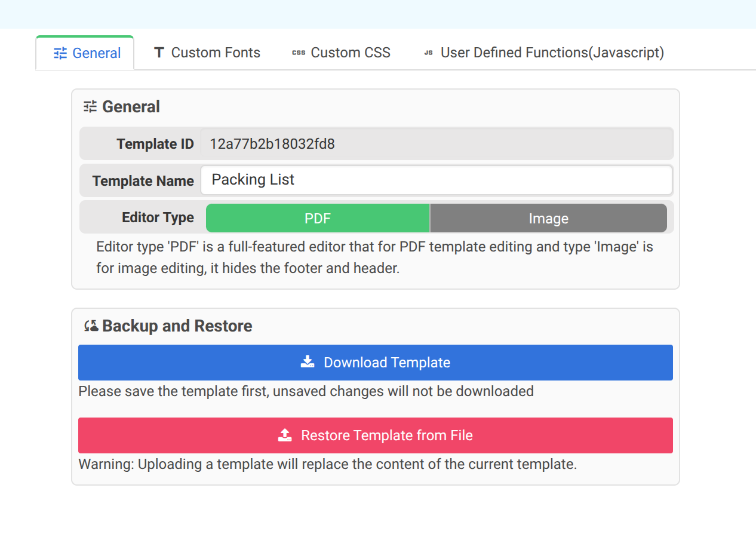Click the 'Please save the template first' note
Screen dimensions: 756x537
click(306, 391)
